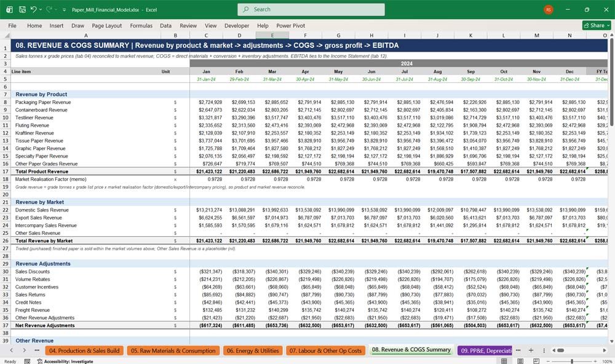Click vertical scrollbar down arrow
The width and height of the screenshot is (615, 364).
tap(611, 342)
